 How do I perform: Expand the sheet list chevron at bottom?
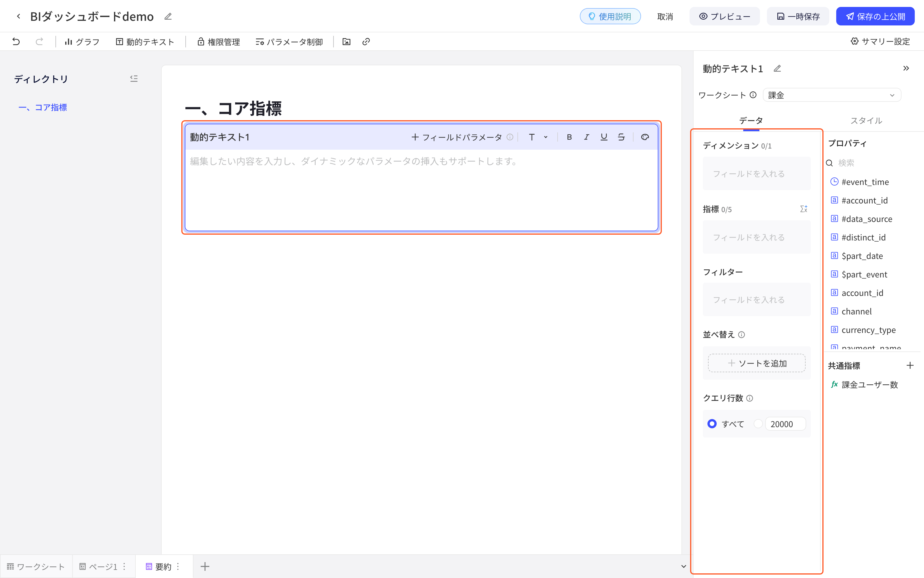pos(683,566)
